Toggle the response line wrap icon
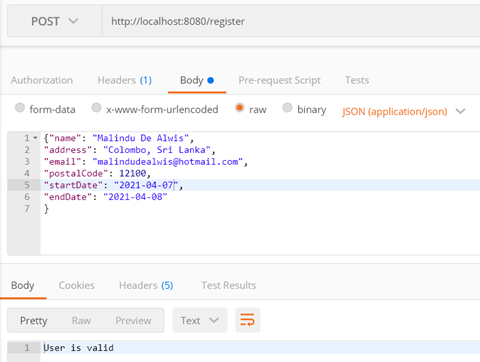The image size is (480, 362). 248,320
